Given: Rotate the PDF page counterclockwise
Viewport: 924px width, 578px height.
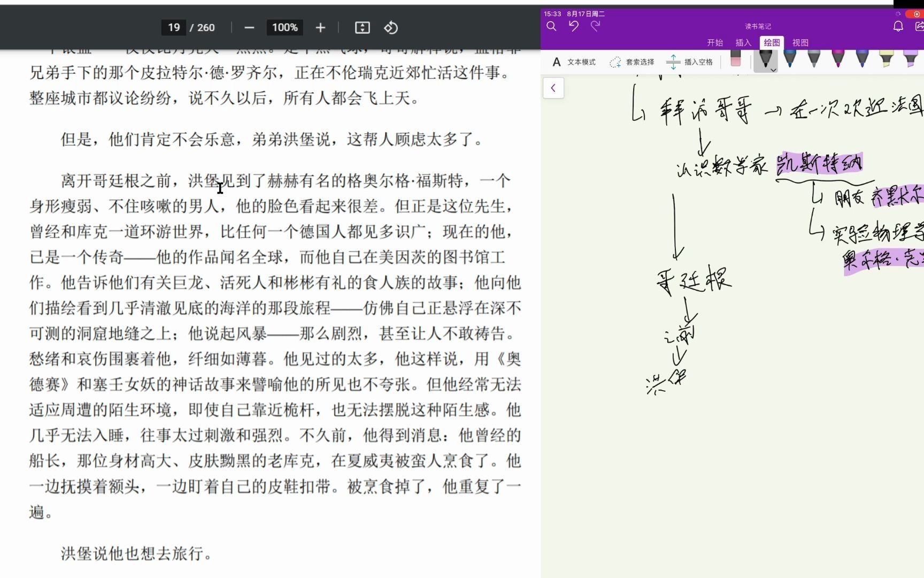Looking at the screenshot, I should click(x=391, y=27).
